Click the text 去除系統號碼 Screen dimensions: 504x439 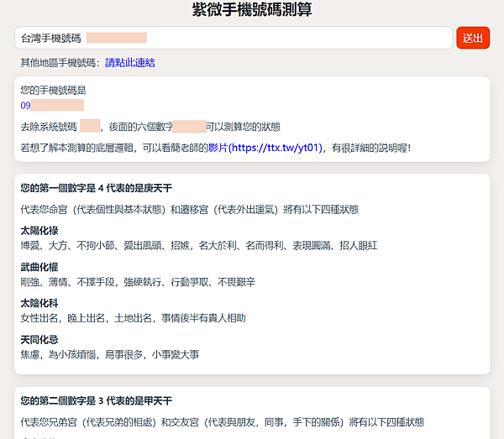49,127
